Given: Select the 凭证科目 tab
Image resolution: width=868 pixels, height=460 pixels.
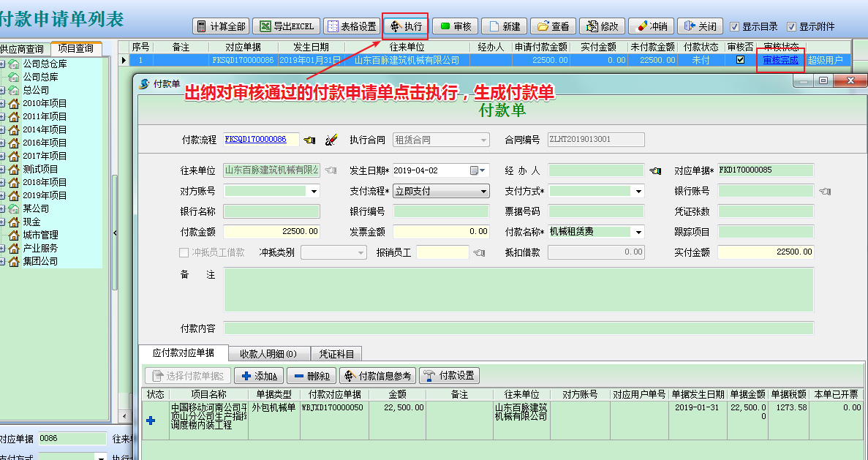Looking at the screenshot, I should coord(336,354).
